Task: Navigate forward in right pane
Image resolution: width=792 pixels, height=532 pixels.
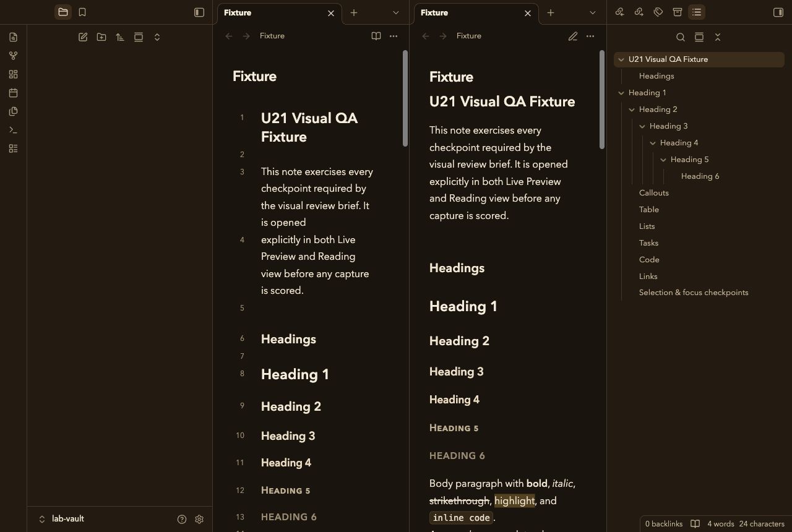Action: (443, 36)
